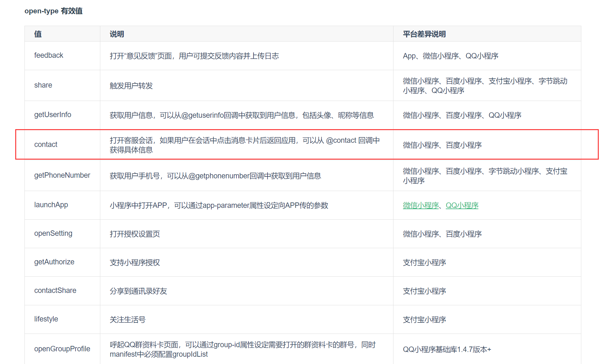This screenshot has height=364, width=614.
Task: Select the openGroupProfile value cell
Action: (62, 349)
